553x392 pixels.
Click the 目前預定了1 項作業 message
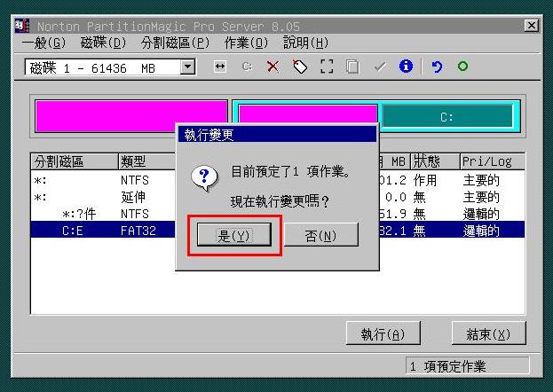tap(291, 172)
